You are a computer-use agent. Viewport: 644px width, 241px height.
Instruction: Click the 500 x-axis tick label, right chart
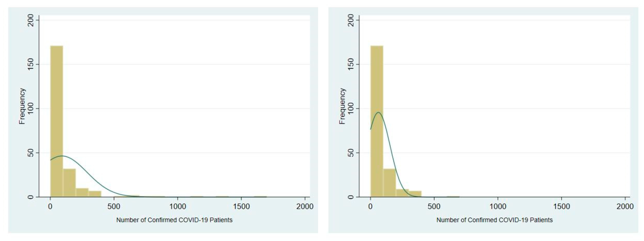(434, 206)
